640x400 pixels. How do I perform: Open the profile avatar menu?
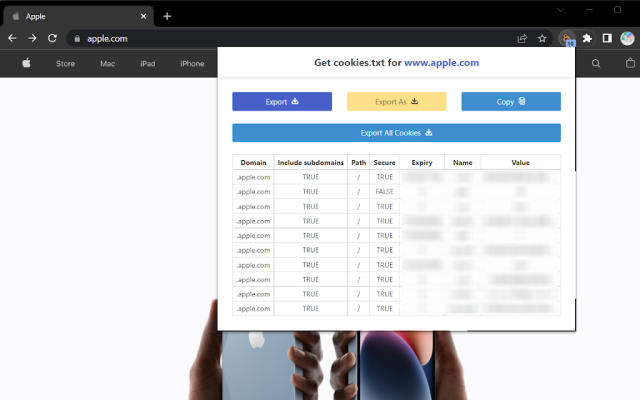[x=627, y=38]
